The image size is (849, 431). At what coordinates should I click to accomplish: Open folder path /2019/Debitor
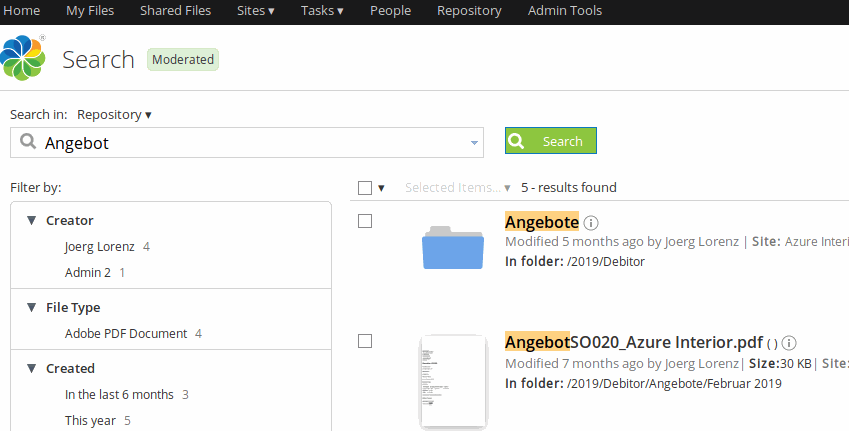click(606, 262)
